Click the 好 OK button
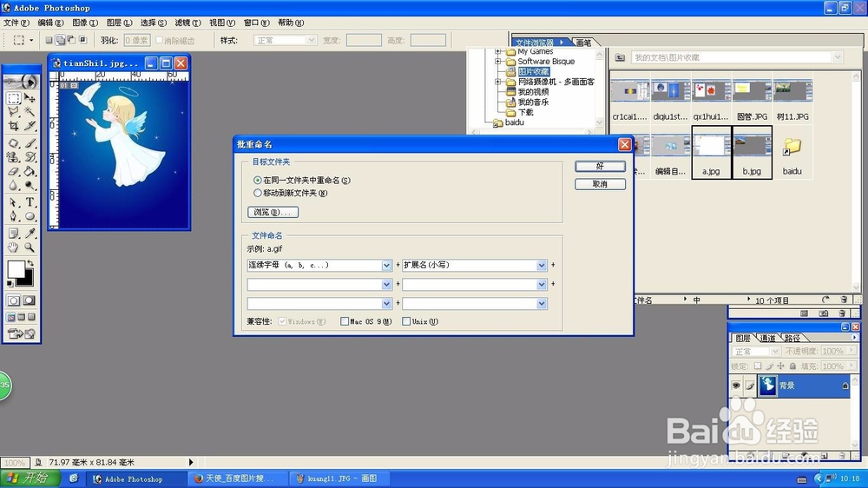The image size is (868, 488). (x=600, y=166)
